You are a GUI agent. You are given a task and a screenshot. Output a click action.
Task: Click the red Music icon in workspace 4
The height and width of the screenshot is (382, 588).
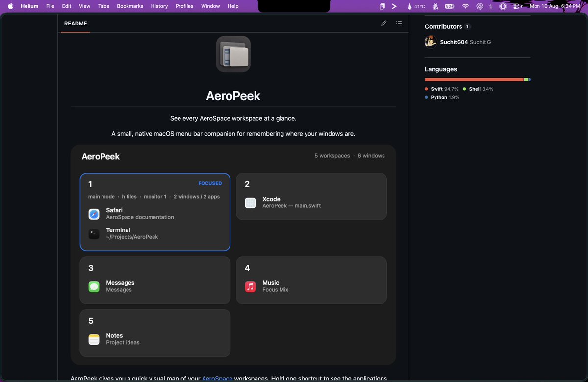click(x=250, y=287)
